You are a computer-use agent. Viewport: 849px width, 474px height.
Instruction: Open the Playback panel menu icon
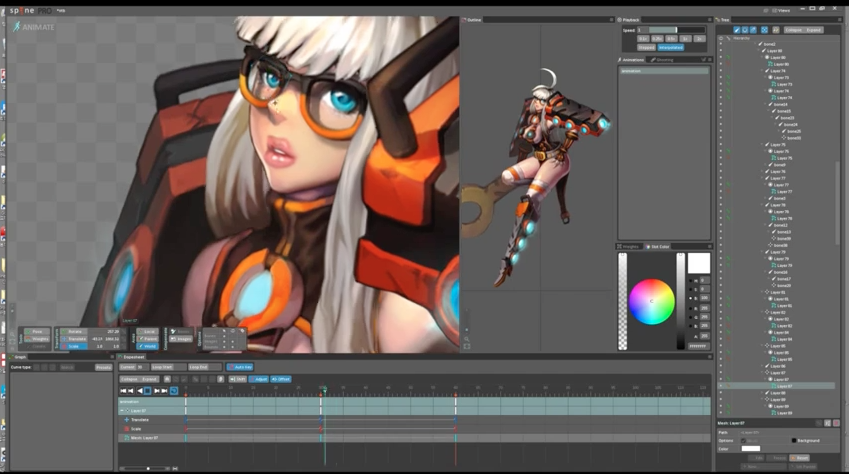pos(709,20)
